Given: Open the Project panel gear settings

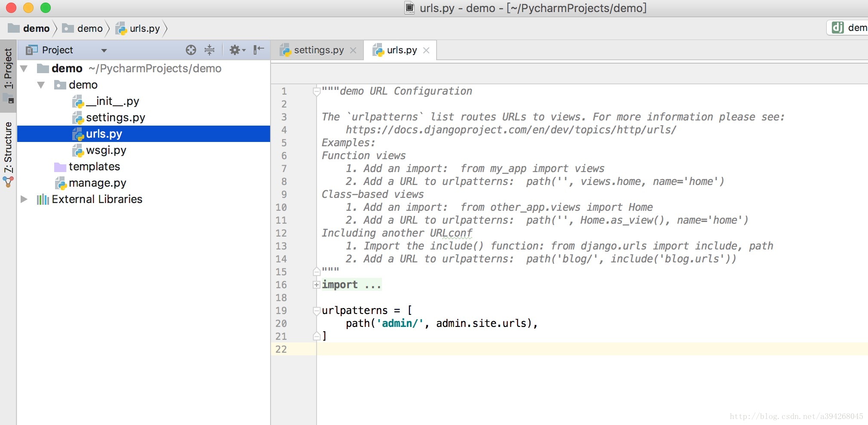Looking at the screenshot, I should click(x=237, y=50).
